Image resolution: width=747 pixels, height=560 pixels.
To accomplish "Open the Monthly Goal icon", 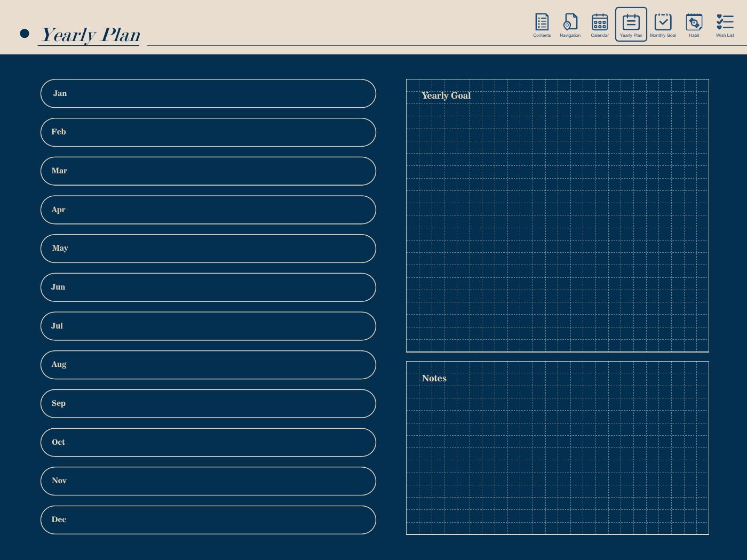I will coord(663,25).
